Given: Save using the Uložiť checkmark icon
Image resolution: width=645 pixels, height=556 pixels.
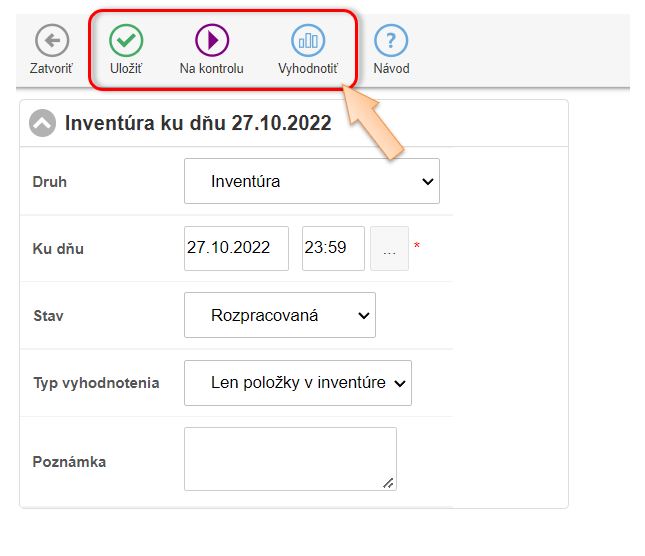Looking at the screenshot, I should coord(126,41).
